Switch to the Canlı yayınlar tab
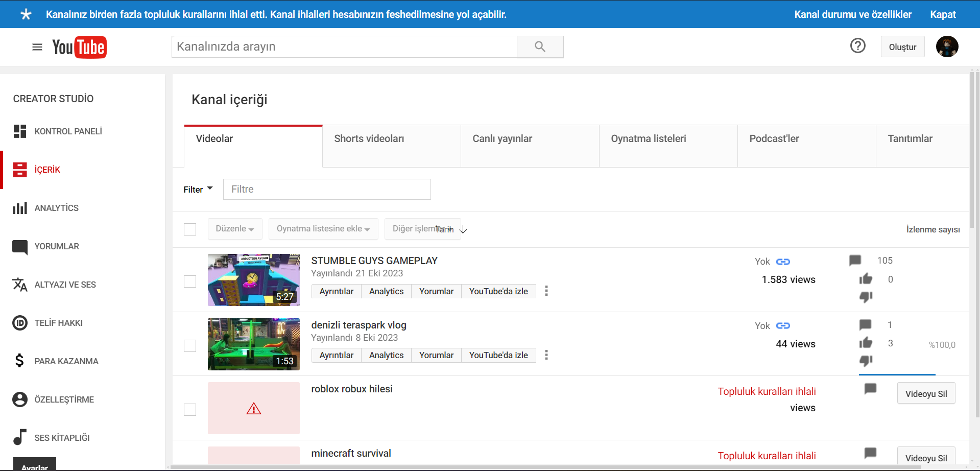 pyautogui.click(x=530, y=146)
